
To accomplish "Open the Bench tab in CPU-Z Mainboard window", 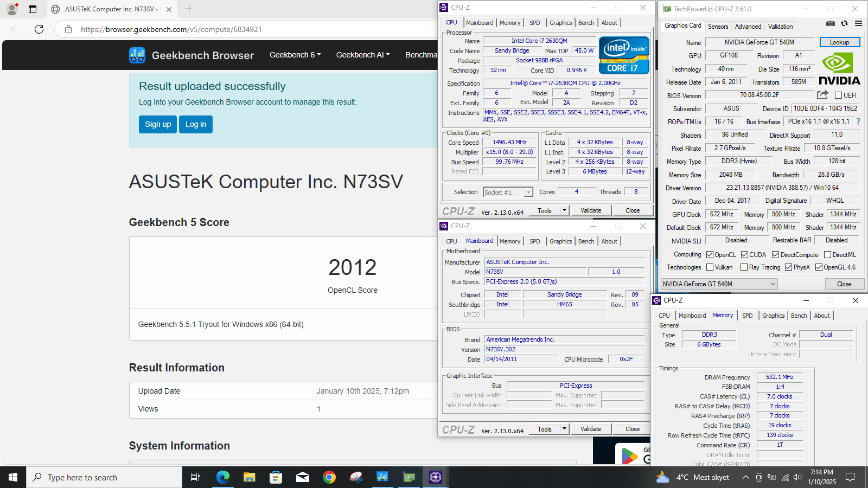I will 586,241.
